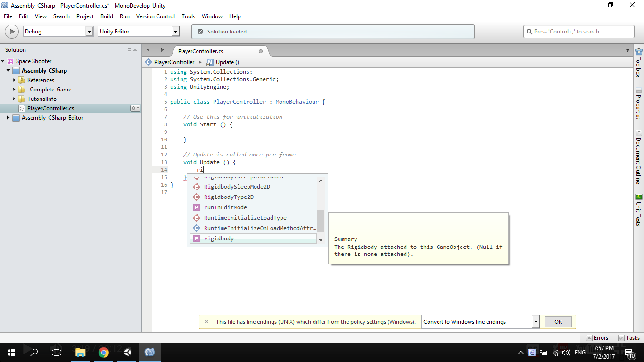644x362 pixels.
Task: Navigate back with the left arrow
Action: [x=149, y=50]
